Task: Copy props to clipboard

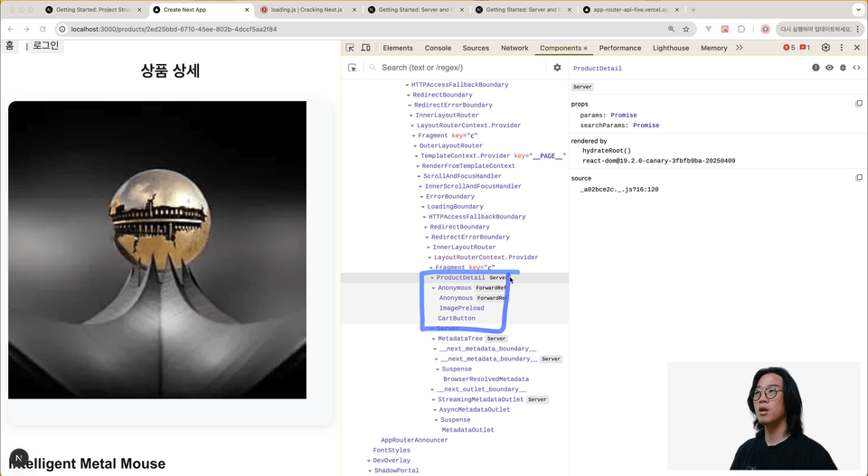Action: click(859, 103)
